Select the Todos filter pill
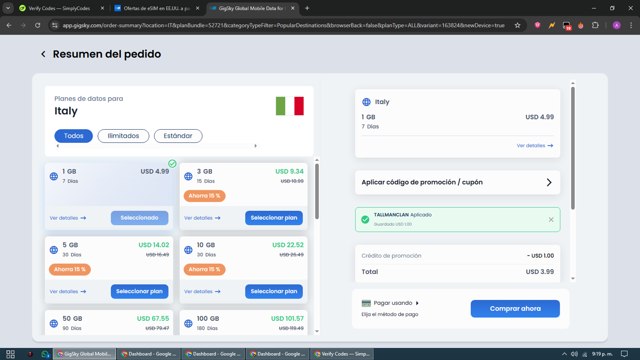 73,136
